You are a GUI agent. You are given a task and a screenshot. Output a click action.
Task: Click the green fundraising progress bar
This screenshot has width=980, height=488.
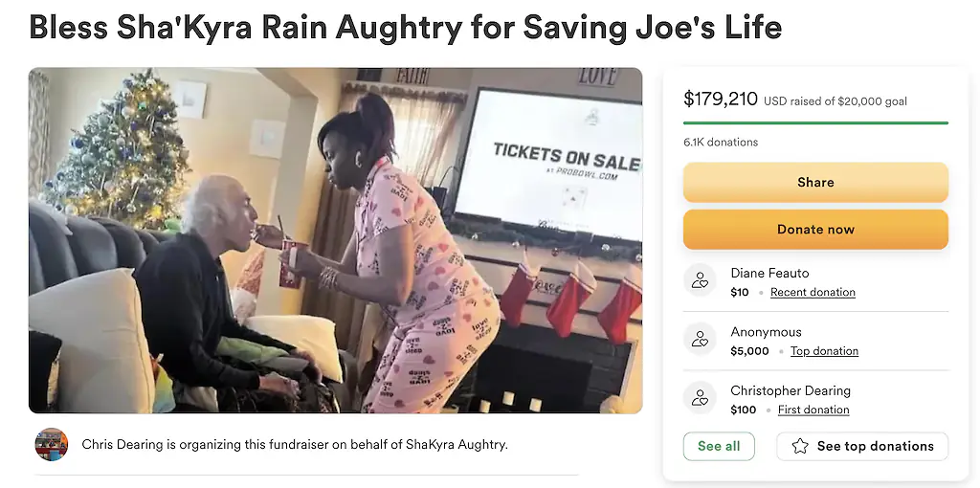tap(815, 122)
